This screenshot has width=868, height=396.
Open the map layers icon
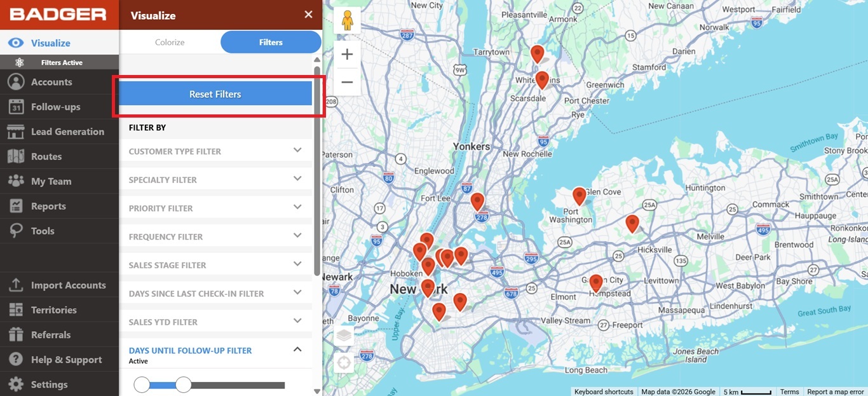pos(344,335)
